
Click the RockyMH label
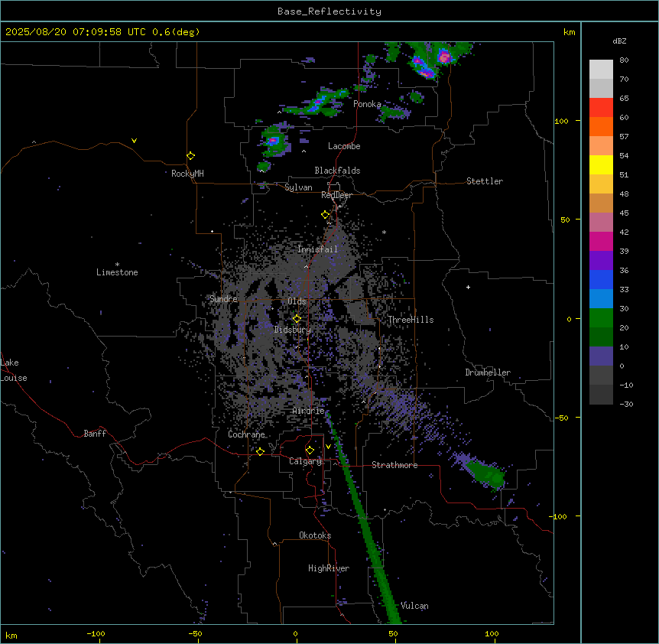point(187,174)
